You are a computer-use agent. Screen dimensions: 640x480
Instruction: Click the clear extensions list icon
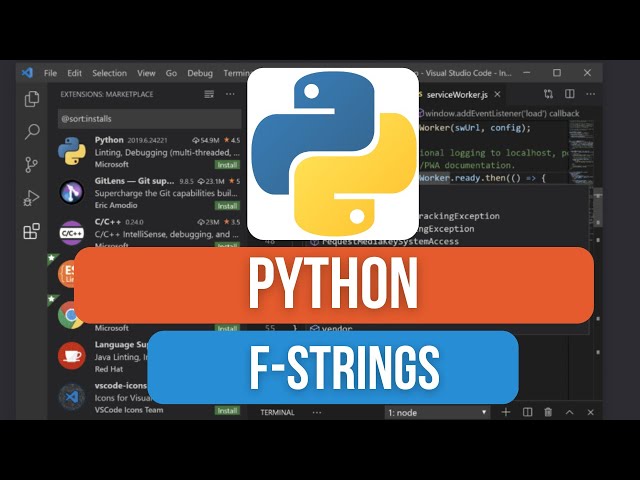(209, 94)
